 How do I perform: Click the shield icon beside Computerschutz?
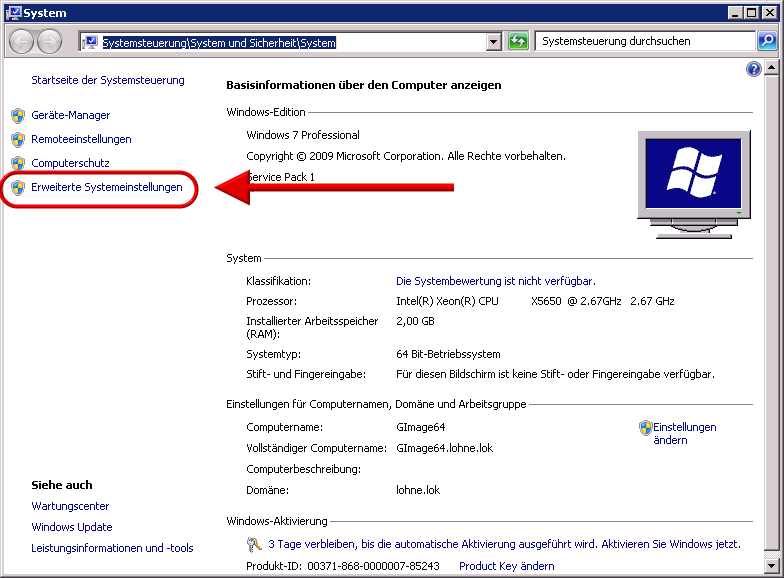[17, 163]
